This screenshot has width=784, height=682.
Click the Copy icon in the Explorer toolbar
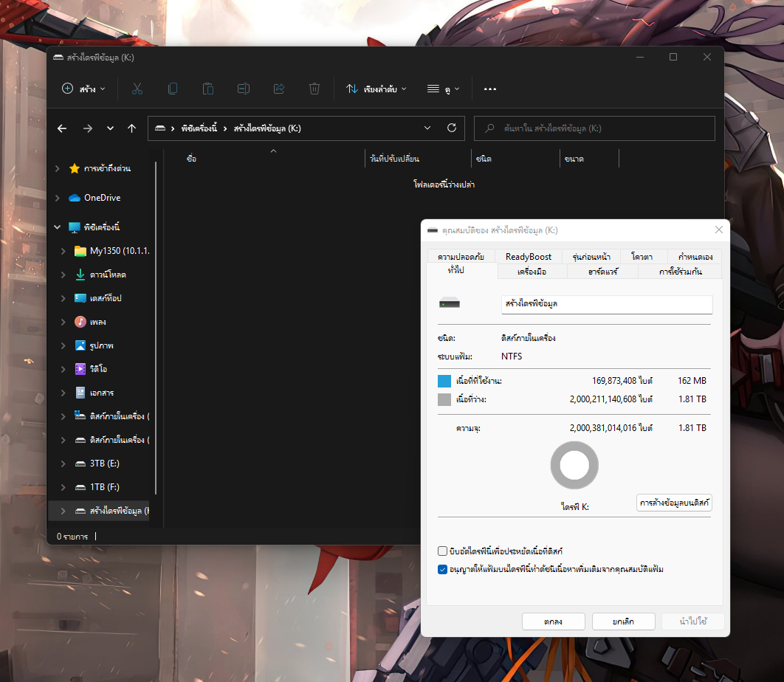click(173, 89)
